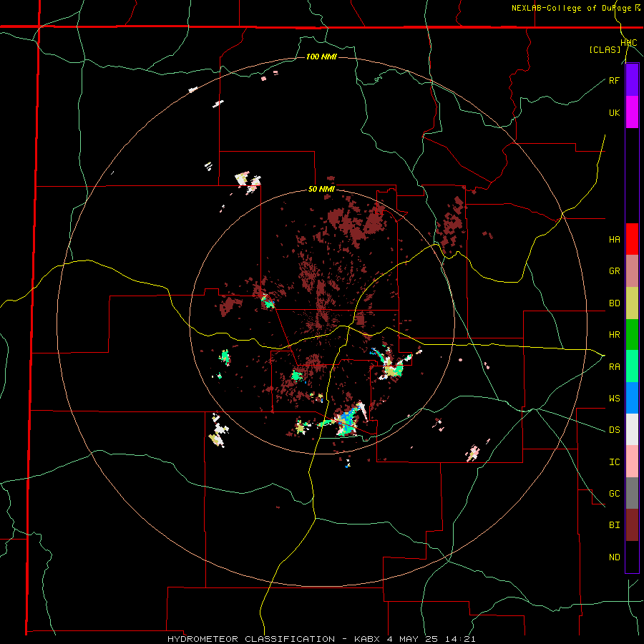Click the UK magenta legend color block
The width and height of the screenshot is (644, 644).
[x=632, y=112]
